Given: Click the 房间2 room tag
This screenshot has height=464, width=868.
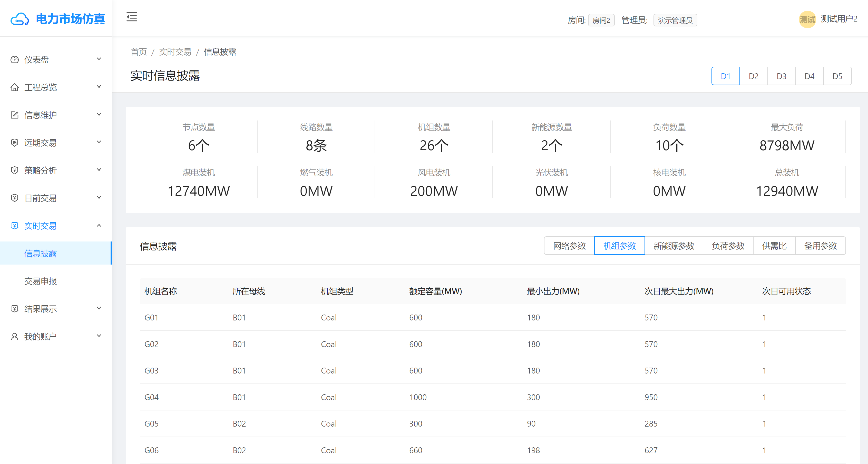Looking at the screenshot, I should pyautogui.click(x=601, y=20).
